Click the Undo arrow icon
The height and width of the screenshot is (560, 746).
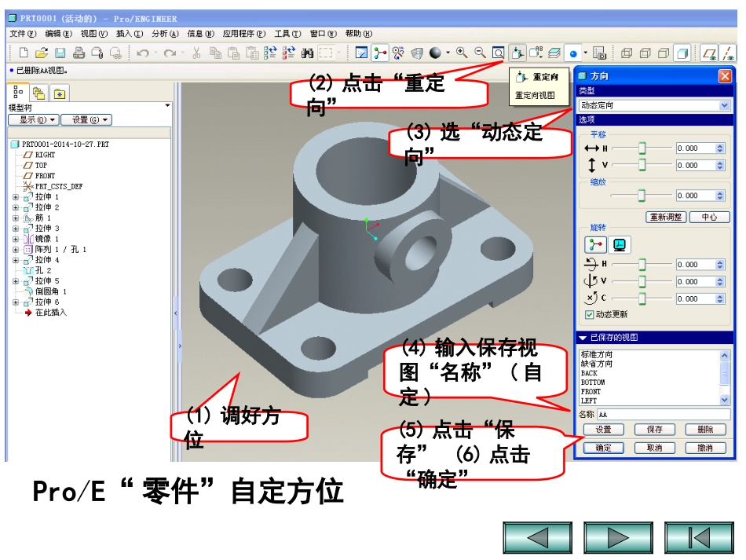[x=143, y=53]
